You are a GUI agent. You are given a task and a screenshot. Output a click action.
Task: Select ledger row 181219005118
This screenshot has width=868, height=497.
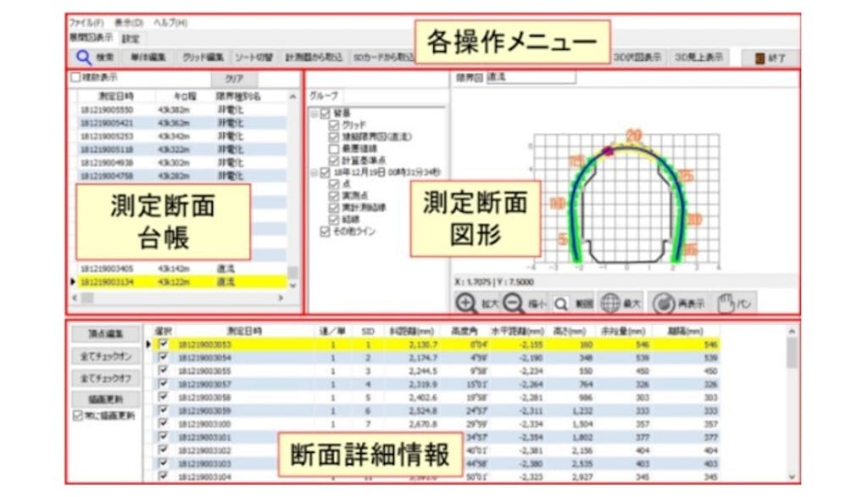pos(181,149)
